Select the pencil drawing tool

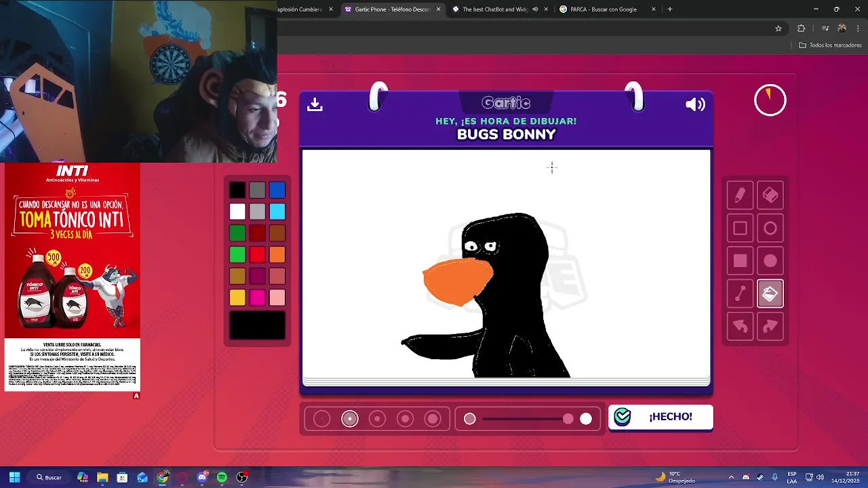pyautogui.click(x=740, y=196)
